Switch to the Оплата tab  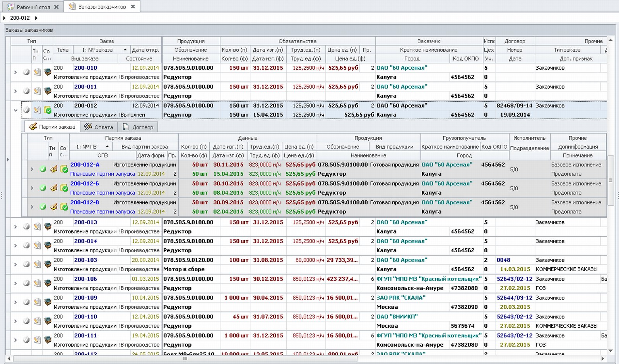click(99, 127)
